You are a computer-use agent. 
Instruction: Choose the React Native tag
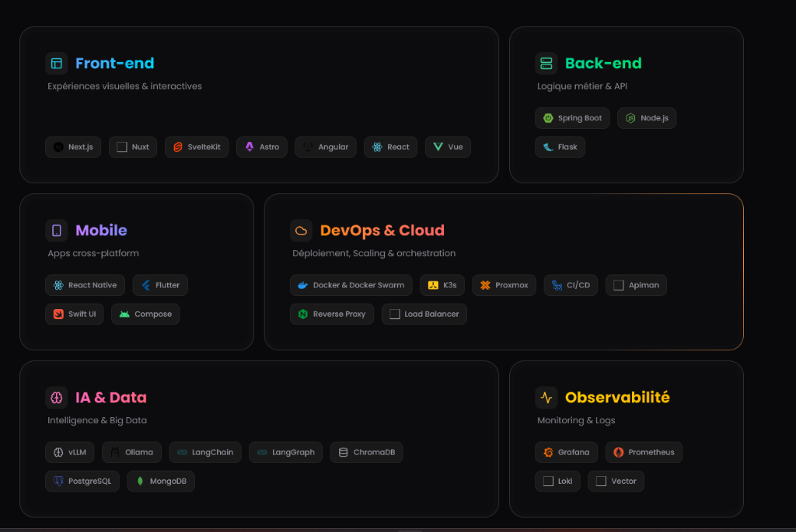click(86, 286)
